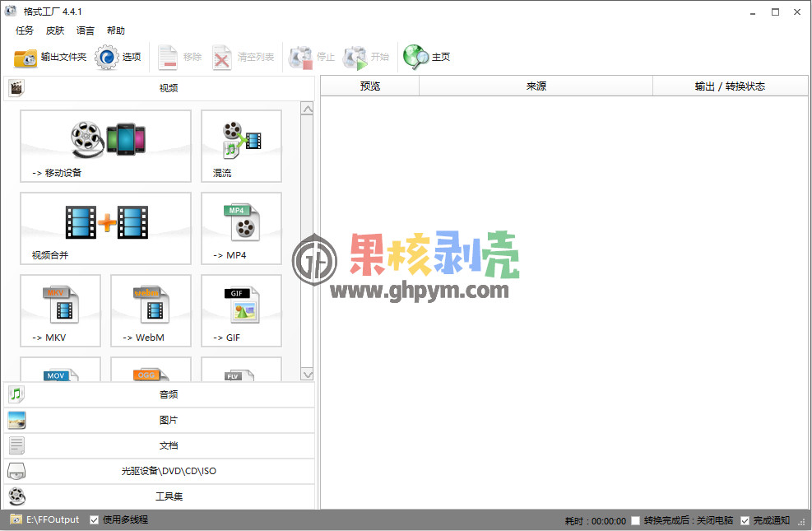Image resolution: width=812 pixels, height=531 pixels.
Task: Click the video clapperboard icon
Action: pyautogui.click(x=16, y=88)
